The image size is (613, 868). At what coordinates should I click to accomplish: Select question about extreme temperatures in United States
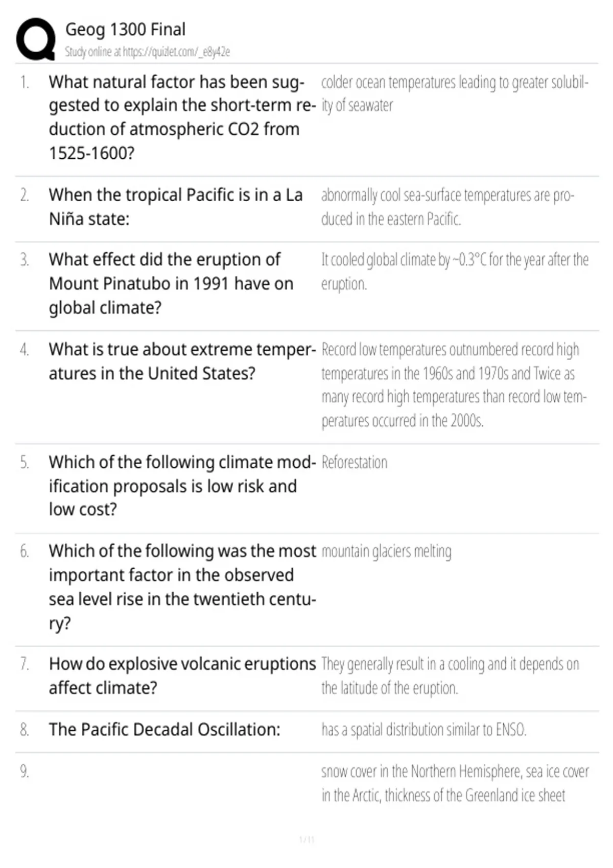182,361
